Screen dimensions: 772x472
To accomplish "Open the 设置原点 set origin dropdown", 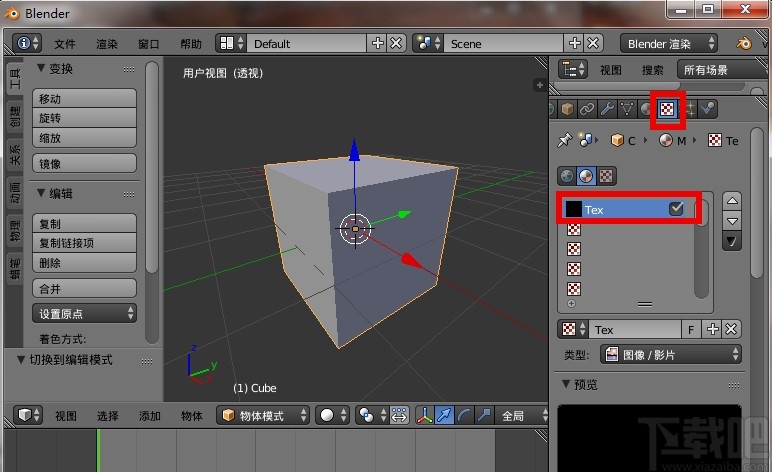I will pyautogui.click(x=84, y=314).
